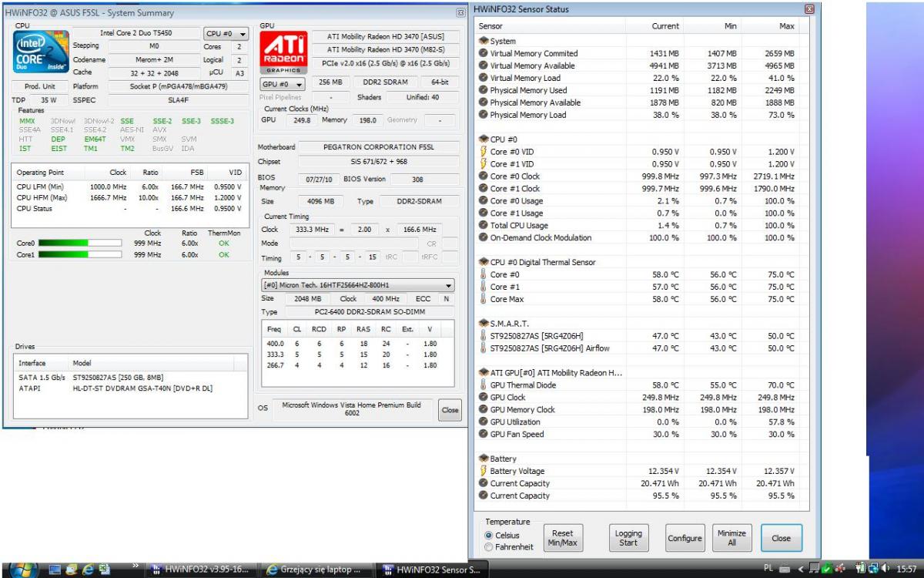This screenshot has width=924, height=578.
Task: Click the PEGATRON CORPORATION F5SL motherboard field
Action: point(377,146)
